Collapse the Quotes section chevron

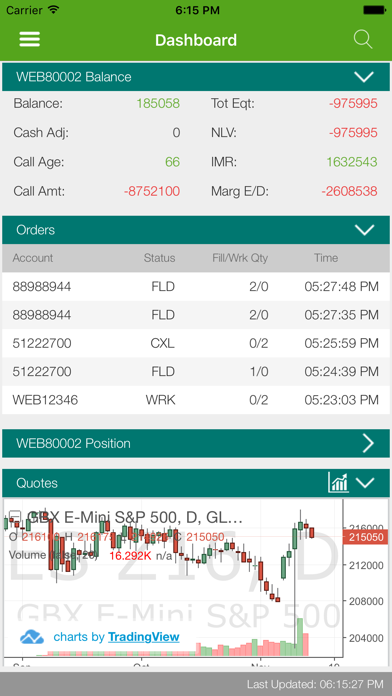(x=365, y=482)
